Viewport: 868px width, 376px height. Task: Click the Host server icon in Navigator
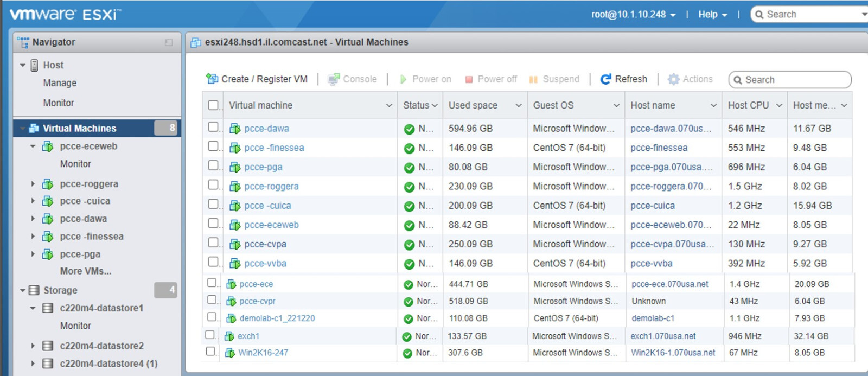(x=34, y=65)
